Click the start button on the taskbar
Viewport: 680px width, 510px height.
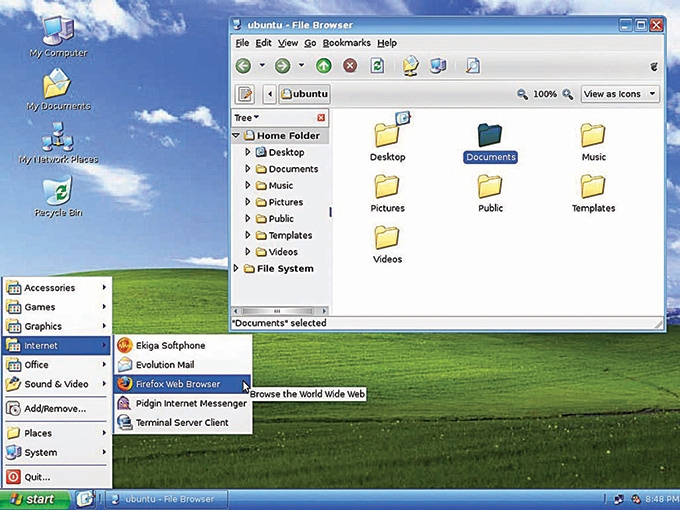point(35,500)
